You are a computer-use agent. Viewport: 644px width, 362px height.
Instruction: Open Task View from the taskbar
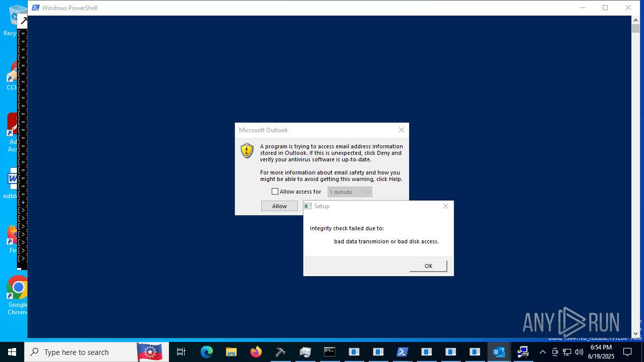pos(181,352)
